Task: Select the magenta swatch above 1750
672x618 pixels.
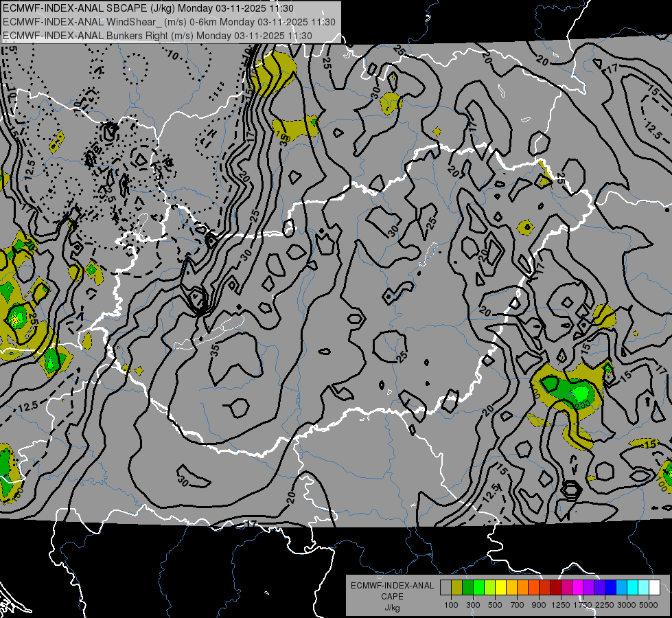Action: pyautogui.click(x=578, y=587)
